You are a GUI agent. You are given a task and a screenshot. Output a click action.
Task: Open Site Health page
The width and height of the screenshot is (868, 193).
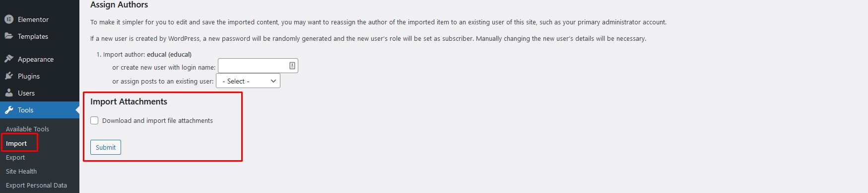pos(21,171)
